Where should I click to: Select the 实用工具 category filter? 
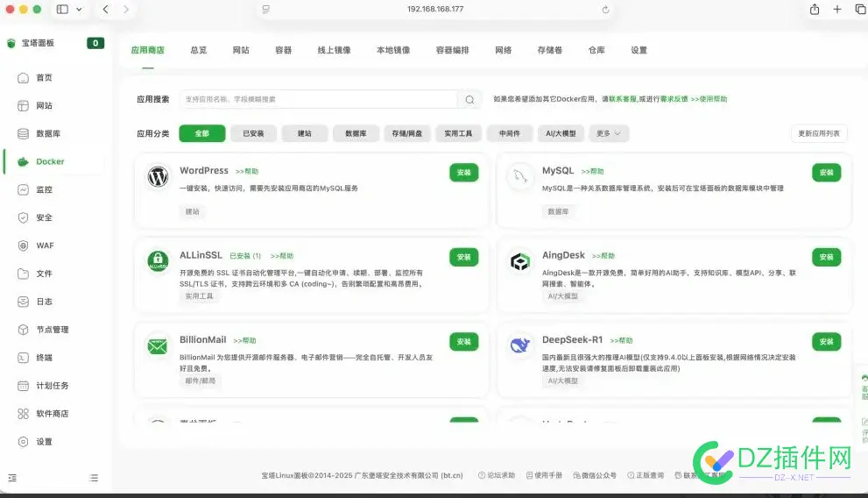pos(458,133)
